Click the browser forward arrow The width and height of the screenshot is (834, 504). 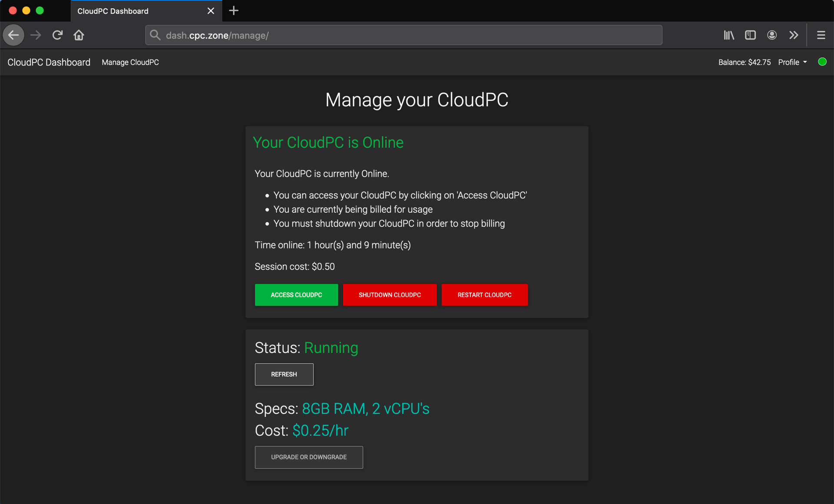pos(36,35)
